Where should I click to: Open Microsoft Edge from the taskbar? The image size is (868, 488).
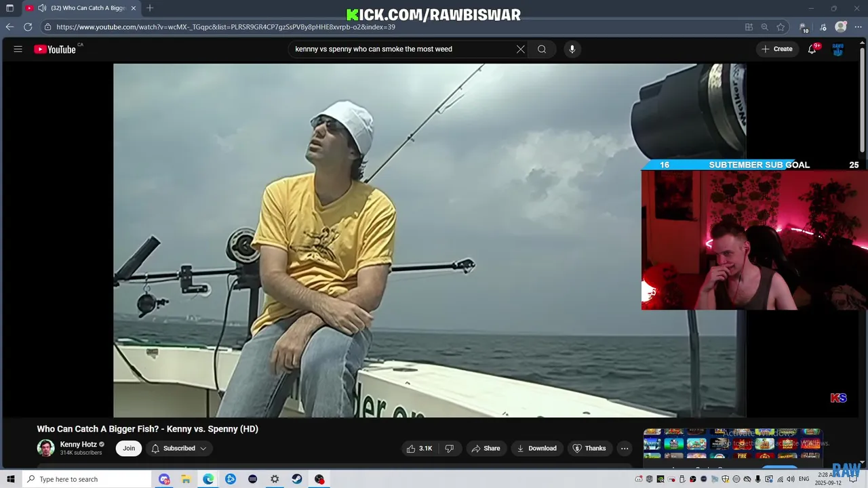point(208,479)
